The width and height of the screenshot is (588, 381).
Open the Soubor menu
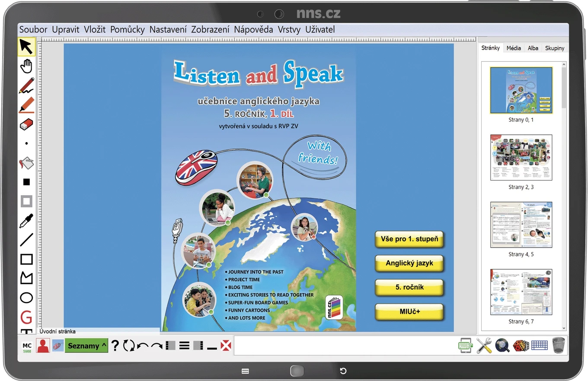tap(33, 30)
